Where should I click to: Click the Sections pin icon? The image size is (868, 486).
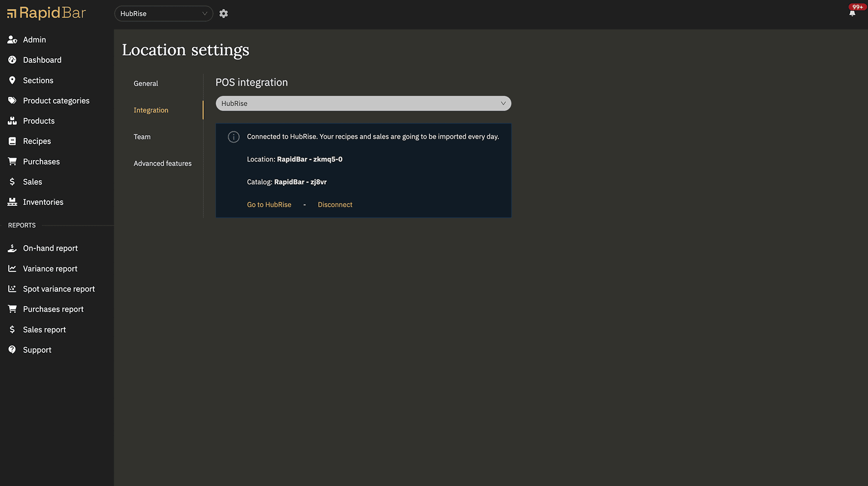pyautogui.click(x=12, y=80)
